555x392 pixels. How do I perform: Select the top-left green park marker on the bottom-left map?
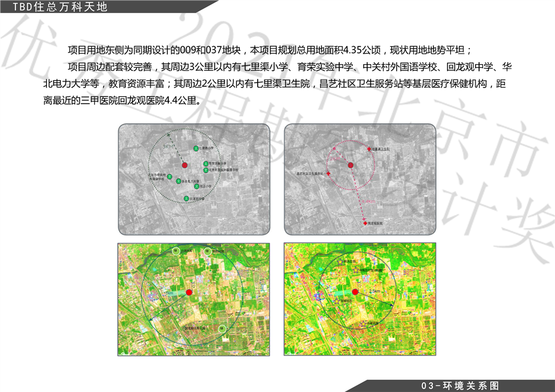point(175,251)
